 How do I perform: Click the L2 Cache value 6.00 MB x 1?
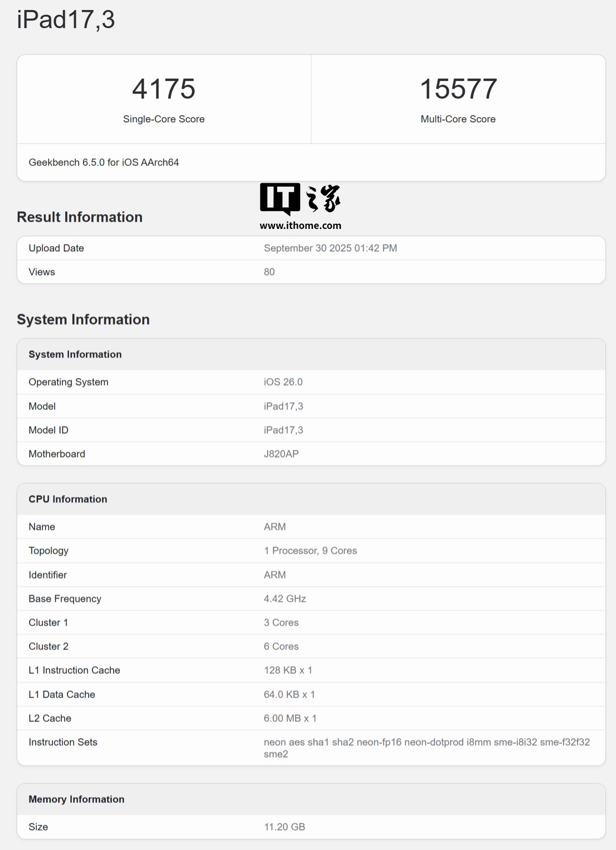[290, 718]
